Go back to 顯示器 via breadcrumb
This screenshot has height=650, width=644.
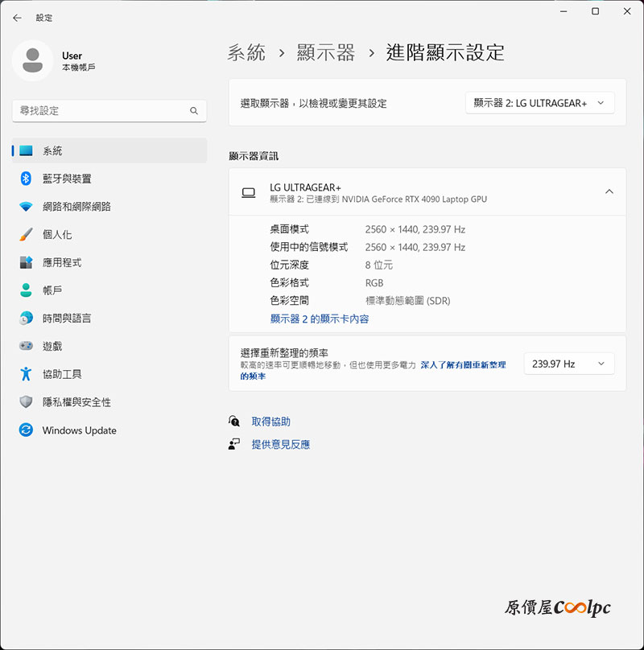tap(326, 52)
